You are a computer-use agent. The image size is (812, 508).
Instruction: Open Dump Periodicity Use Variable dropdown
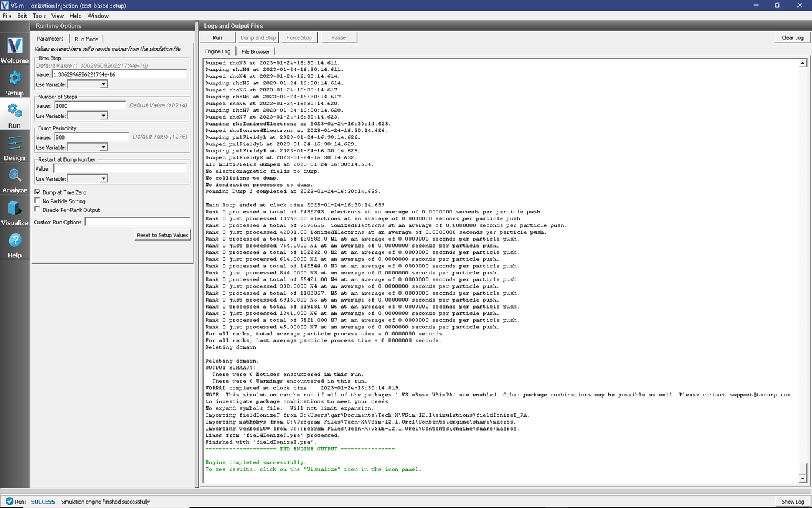[x=87, y=147]
